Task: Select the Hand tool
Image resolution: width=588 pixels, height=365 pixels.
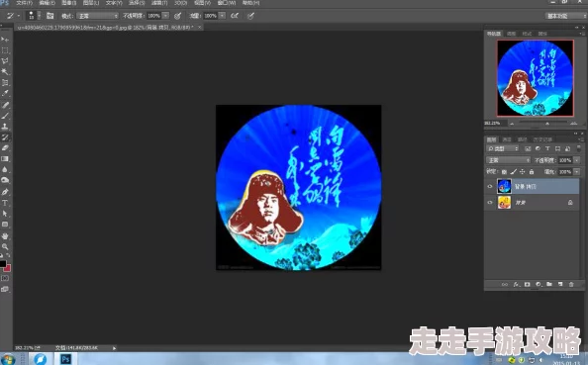Action: 5,236
